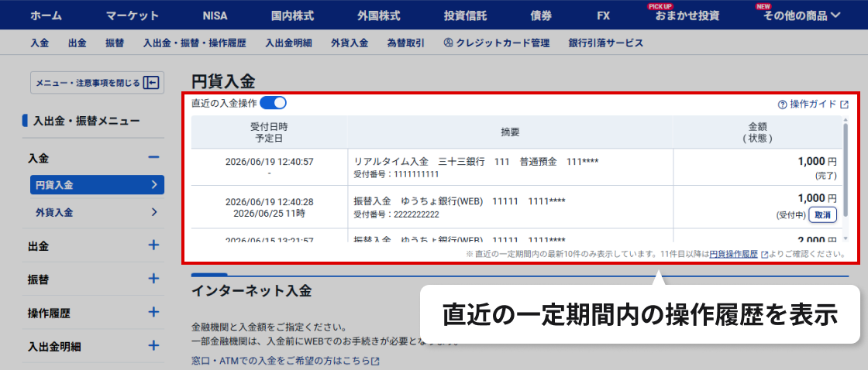Click the 入出金・振替メニュー sidebar heading

click(86, 121)
